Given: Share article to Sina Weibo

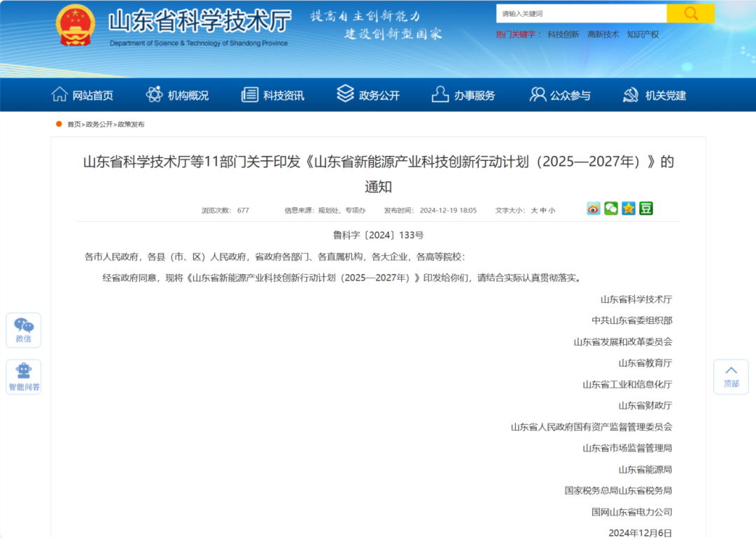Looking at the screenshot, I should click(x=594, y=208).
